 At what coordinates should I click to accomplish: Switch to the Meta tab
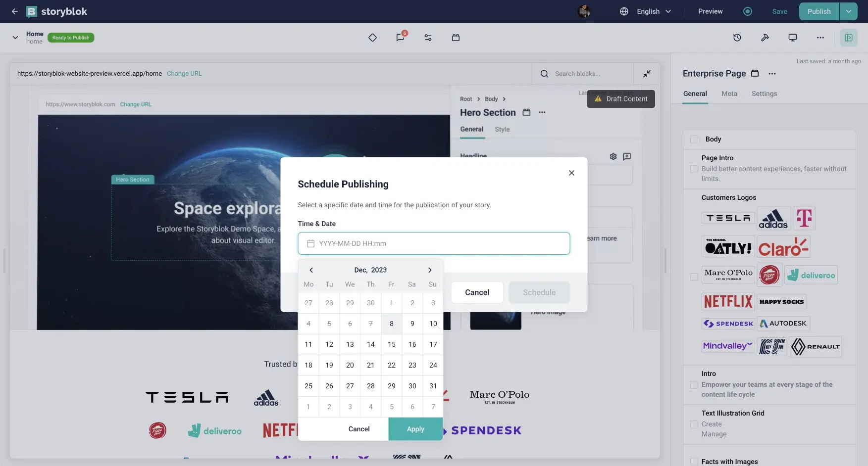pyautogui.click(x=729, y=93)
